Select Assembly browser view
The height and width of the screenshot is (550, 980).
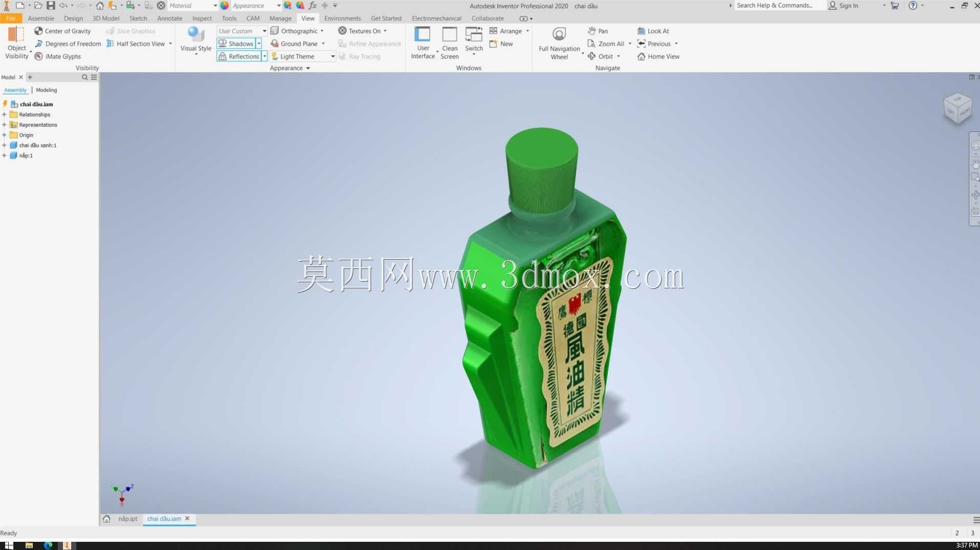(x=15, y=90)
